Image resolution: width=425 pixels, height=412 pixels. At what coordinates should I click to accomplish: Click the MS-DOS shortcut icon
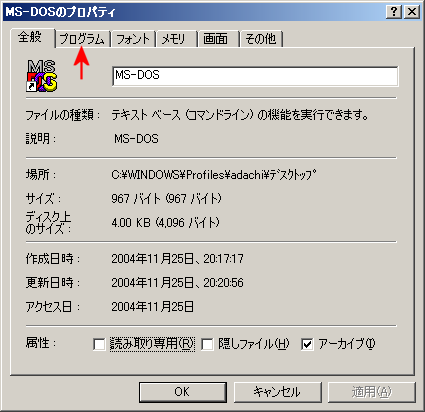pos(42,76)
